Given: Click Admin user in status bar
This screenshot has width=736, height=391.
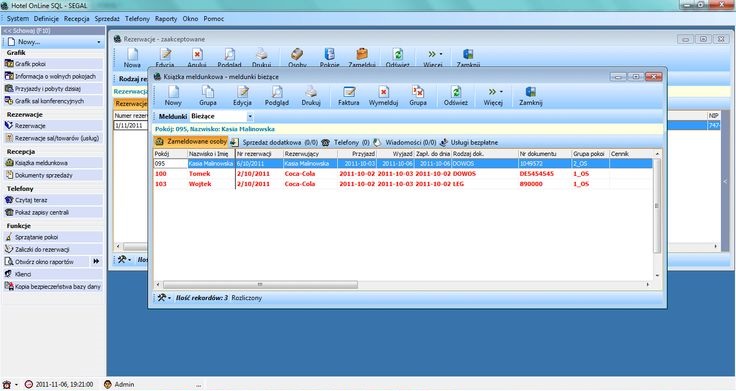Looking at the screenshot, I should pos(119,384).
